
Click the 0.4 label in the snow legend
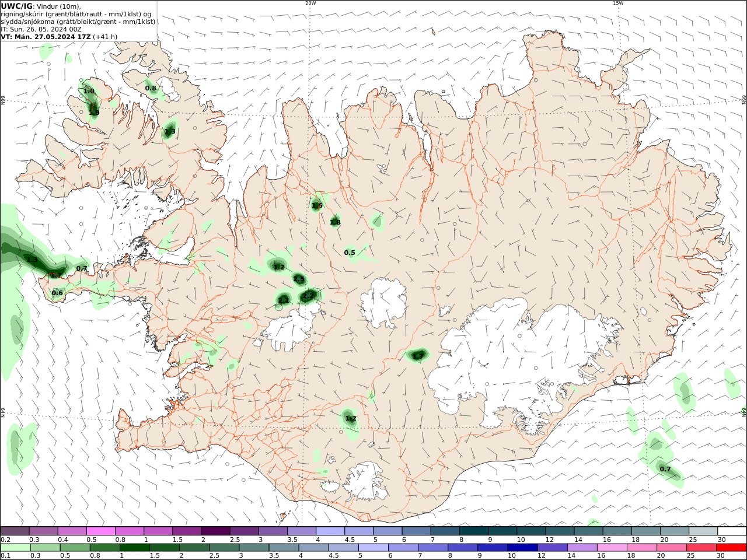coord(63,540)
